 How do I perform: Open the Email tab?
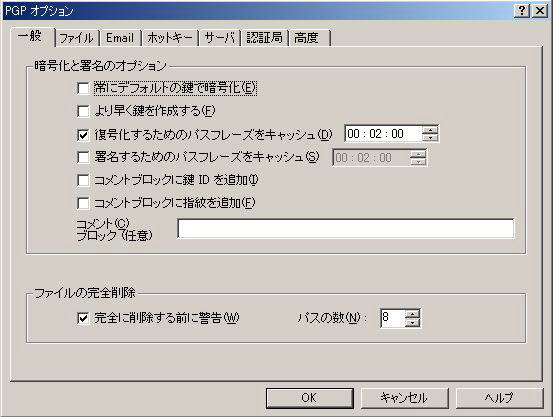click(x=120, y=38)
